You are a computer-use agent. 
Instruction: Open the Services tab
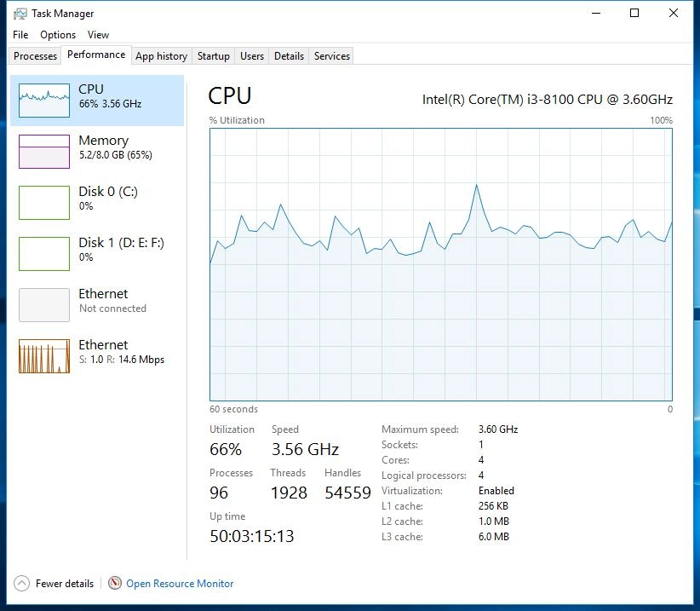point(330,55)
